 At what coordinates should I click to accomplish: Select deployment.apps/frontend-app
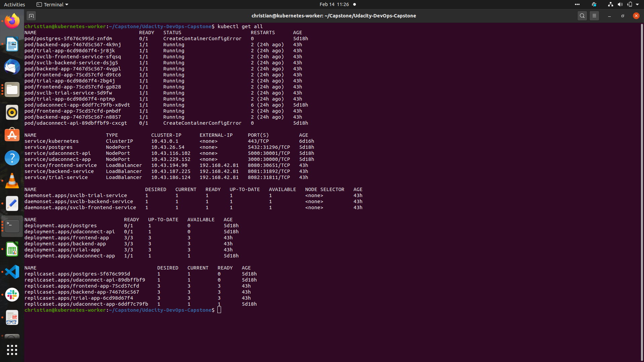click(67, 238)
